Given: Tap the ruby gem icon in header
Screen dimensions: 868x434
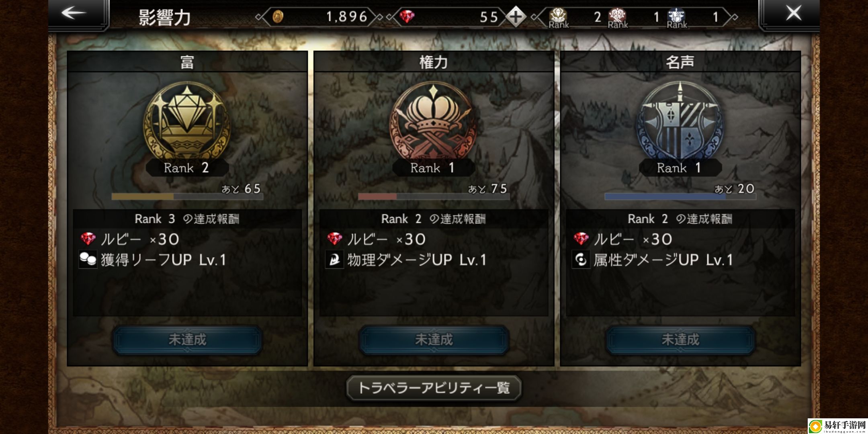Looking at the screenshot, I should 407,17.
